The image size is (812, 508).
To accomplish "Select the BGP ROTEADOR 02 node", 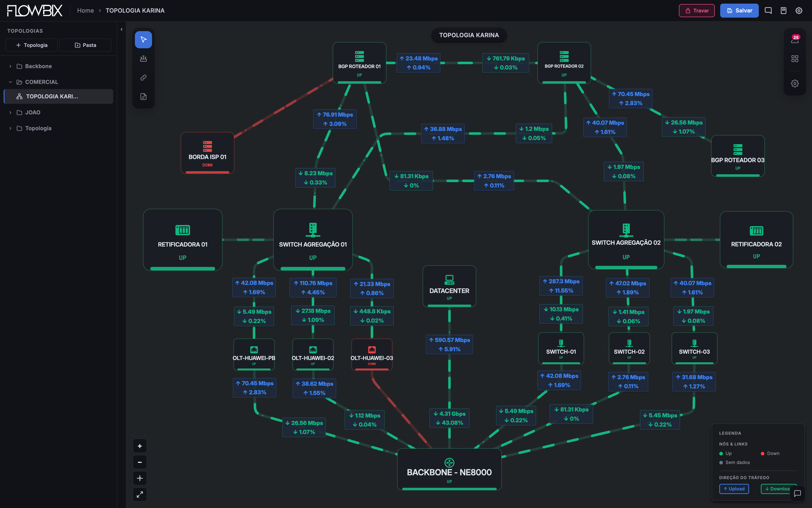I will tap(564, 63).
